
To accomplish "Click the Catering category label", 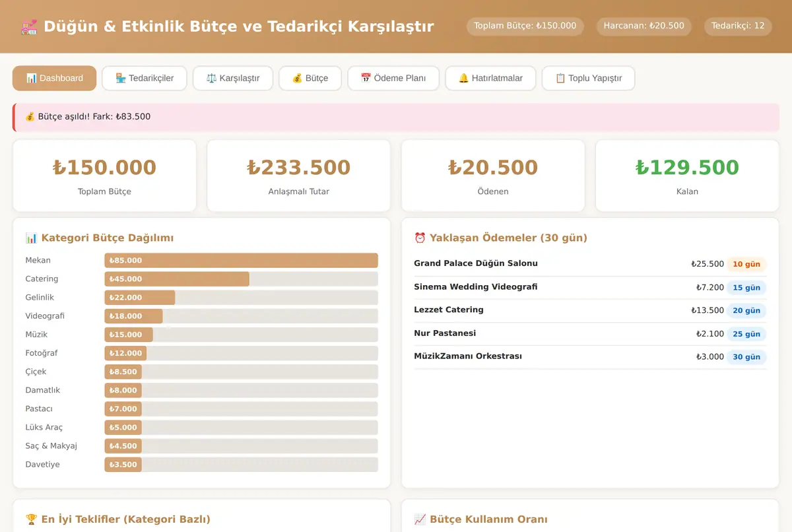I will click(x=42, y=279).
